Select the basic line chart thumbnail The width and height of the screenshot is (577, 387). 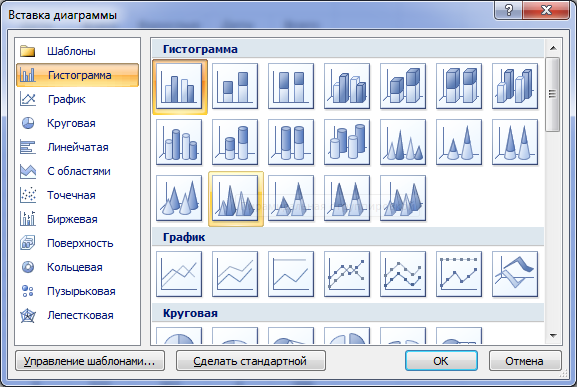179,274
